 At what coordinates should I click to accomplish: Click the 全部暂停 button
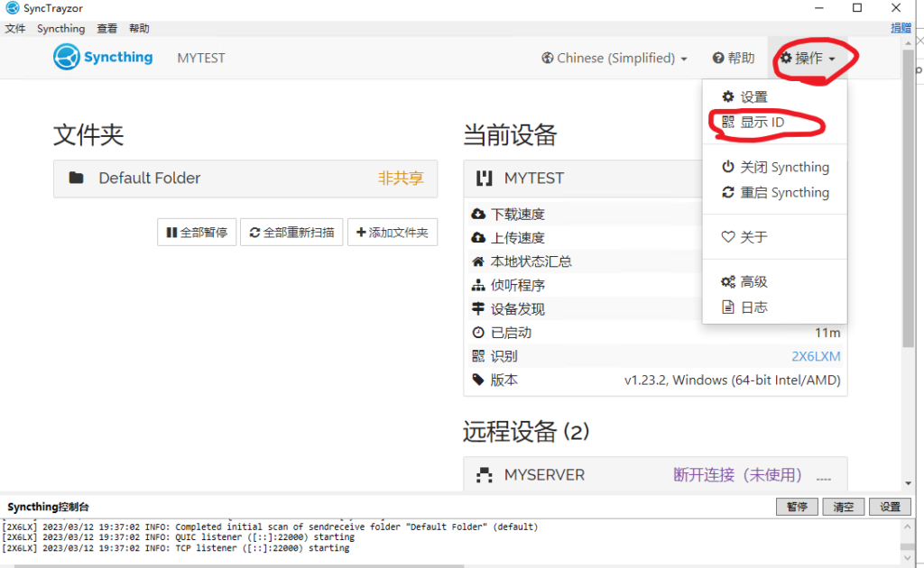(x=197, y=232)
